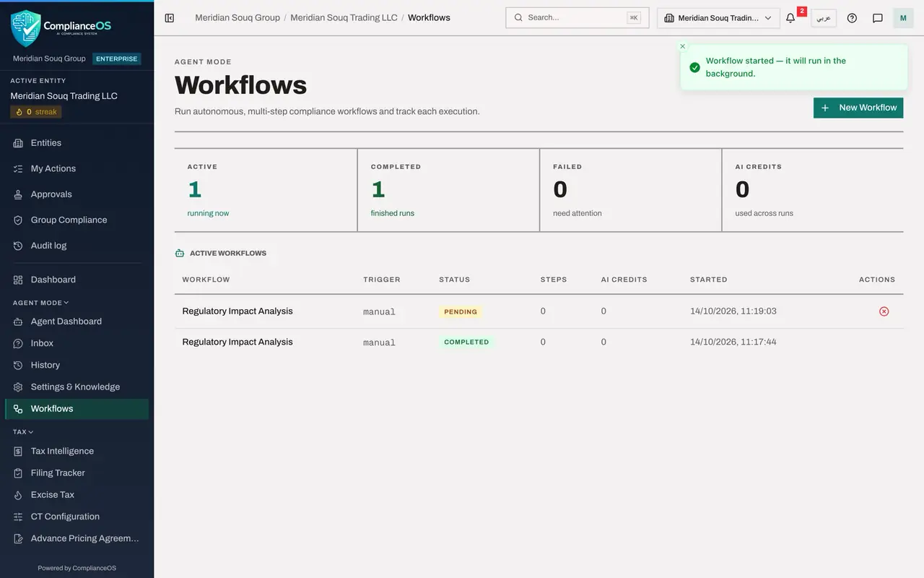
Task: Click the New Workflow button
Action: [858, 108]
